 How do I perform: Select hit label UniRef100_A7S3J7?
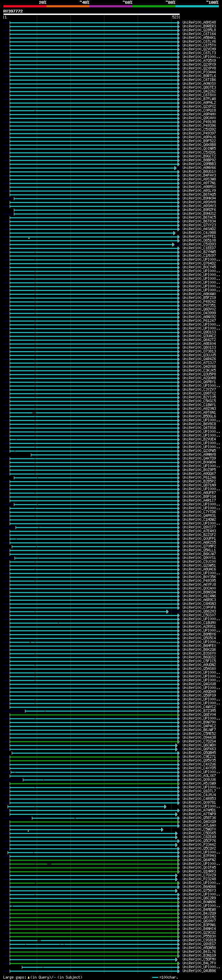(x=199, y=363)
